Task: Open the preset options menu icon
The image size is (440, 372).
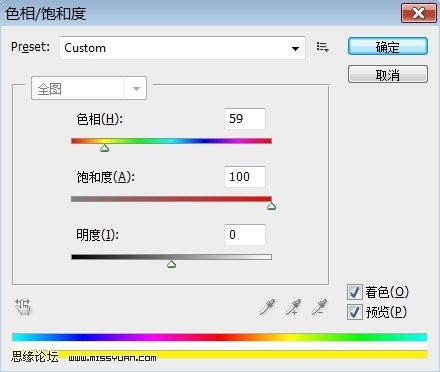Action: (322, 47)
